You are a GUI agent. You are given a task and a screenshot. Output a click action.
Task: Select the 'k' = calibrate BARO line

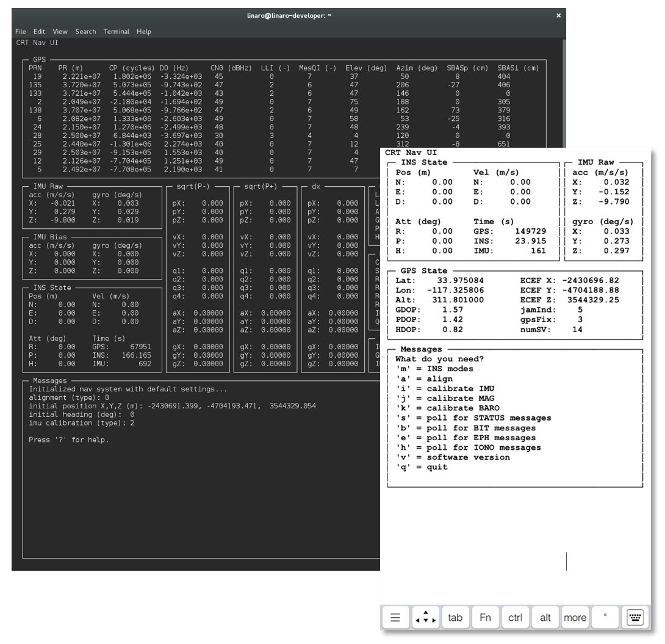tap(447, 408)
